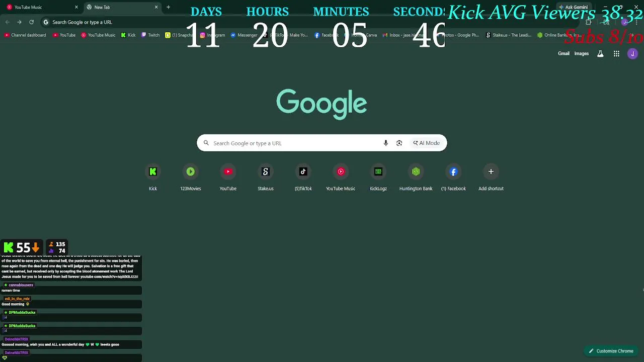Reload the page with refresh icon
644x362 pixels.
[31, 22]
